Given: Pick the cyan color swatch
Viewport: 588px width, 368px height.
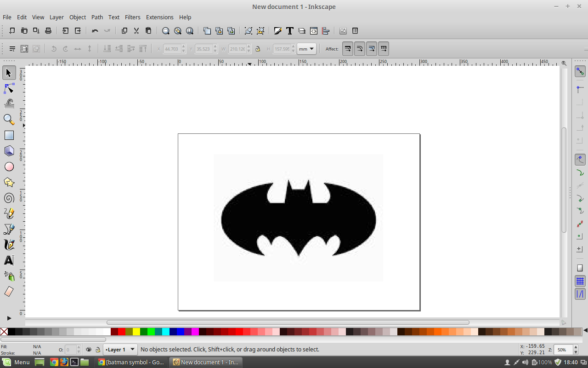Looking at the screenshot, I should pyautogui.click(x=166, y=332).
